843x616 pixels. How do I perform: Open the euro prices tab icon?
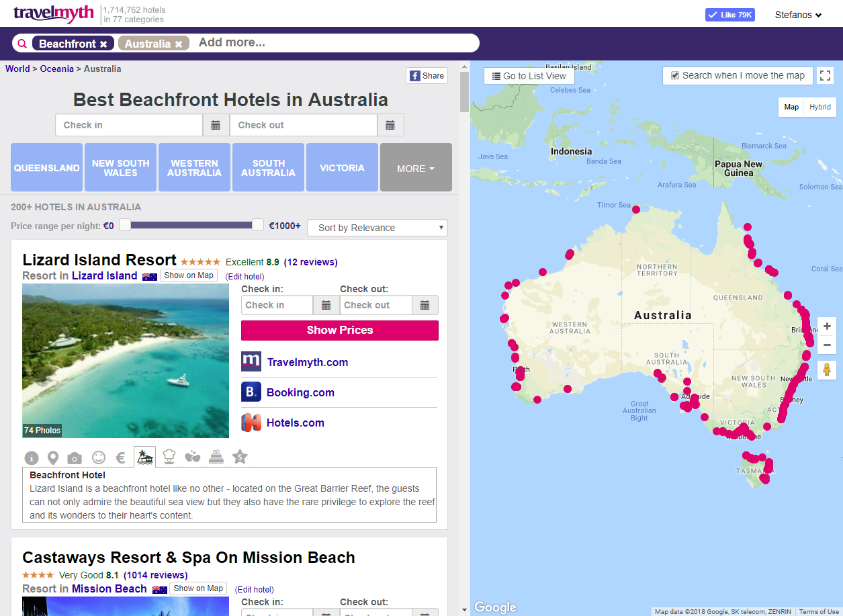pyautogui.click(x=121, y=457)
